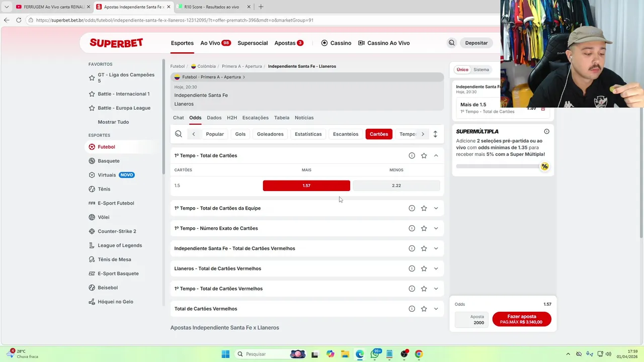
Task: Favorite the Total de Cartões Vermelhos market
Action: [x=424, y=309]
